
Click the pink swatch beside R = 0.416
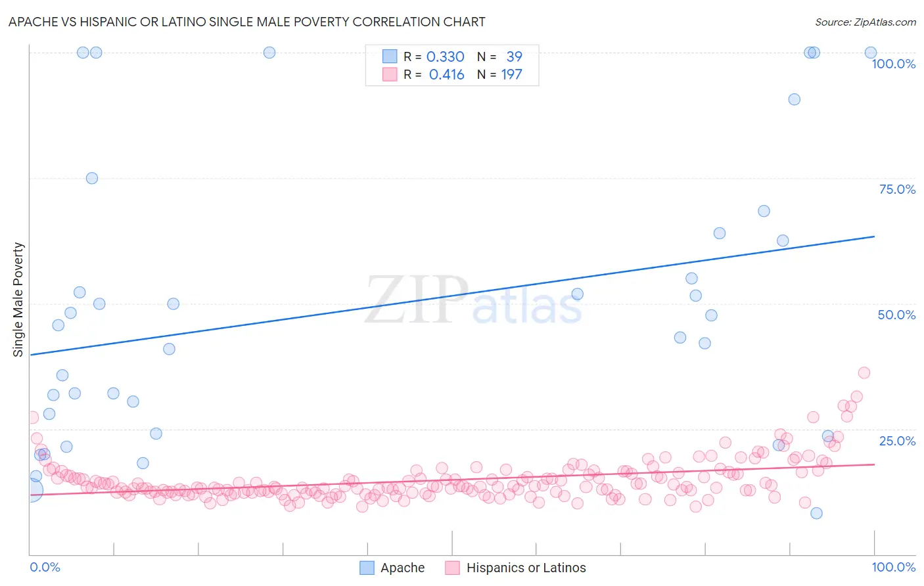(x=390, y=74)
